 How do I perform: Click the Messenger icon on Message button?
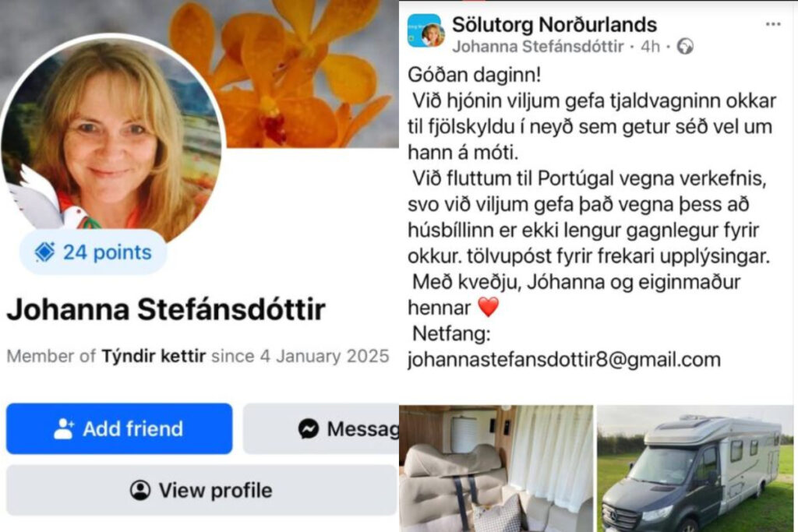(309, 428)
